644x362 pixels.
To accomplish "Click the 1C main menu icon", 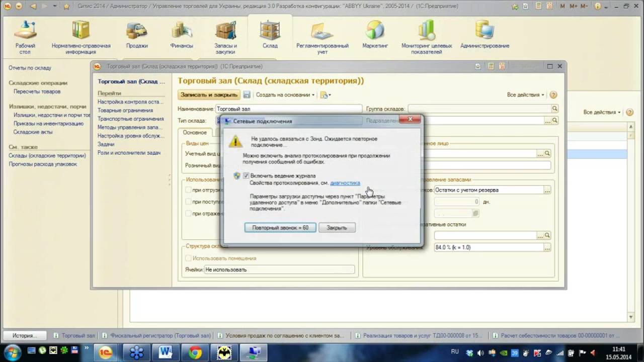I will pos(7,6).
